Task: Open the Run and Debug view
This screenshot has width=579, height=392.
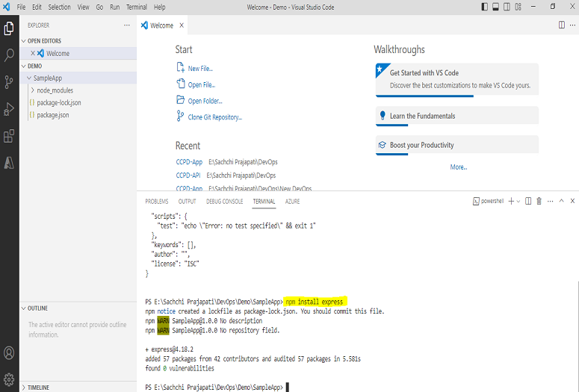Action: [9, 109]
